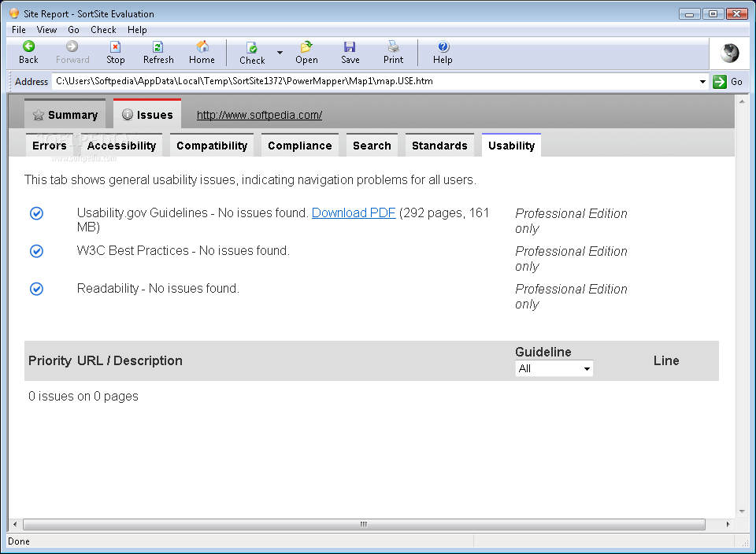The height and width of the screenshot is (554, 756).
Task: Click the horizontal scrollbar thumb
Action: click(x=364, y=524)
